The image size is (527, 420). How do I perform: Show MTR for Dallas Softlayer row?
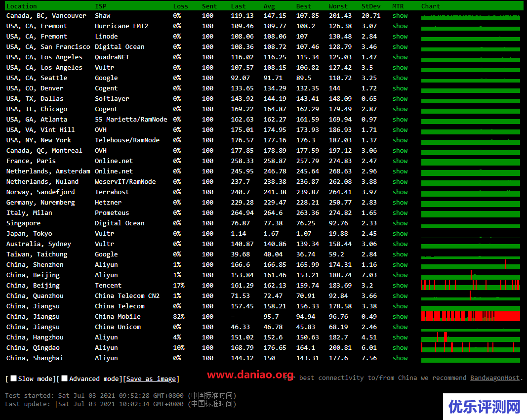click(x=400, y=98)
